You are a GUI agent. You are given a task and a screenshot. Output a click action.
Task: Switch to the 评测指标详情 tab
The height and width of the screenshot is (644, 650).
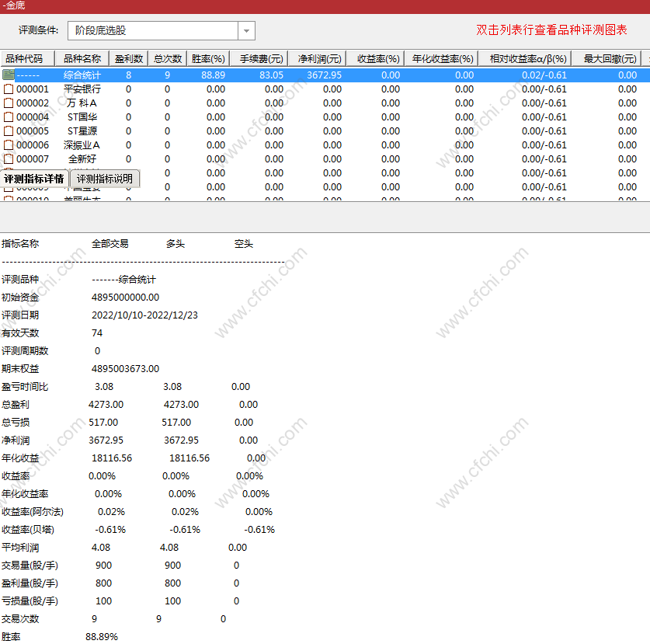(34, 179)
